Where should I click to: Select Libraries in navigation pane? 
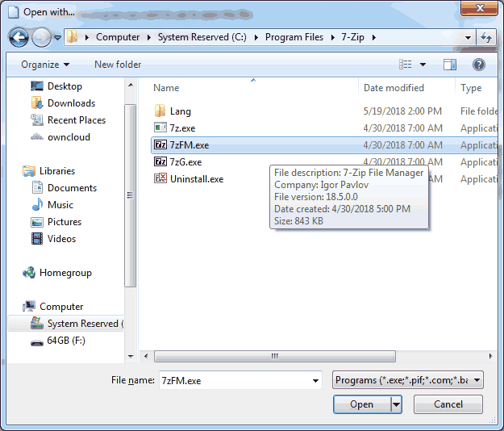[57, 171]
